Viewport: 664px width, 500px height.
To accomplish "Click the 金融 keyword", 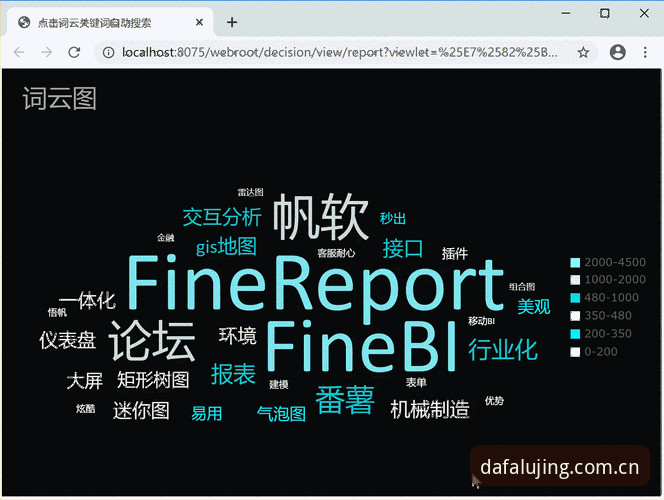I will [x=166, y=238].
